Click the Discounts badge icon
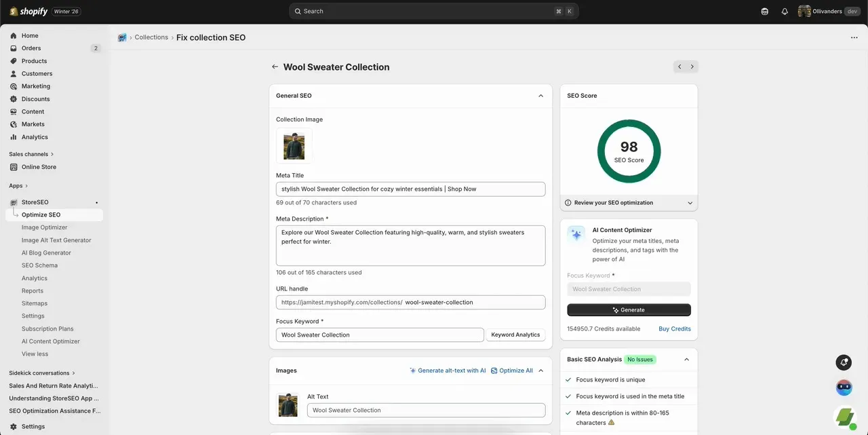 14,99
